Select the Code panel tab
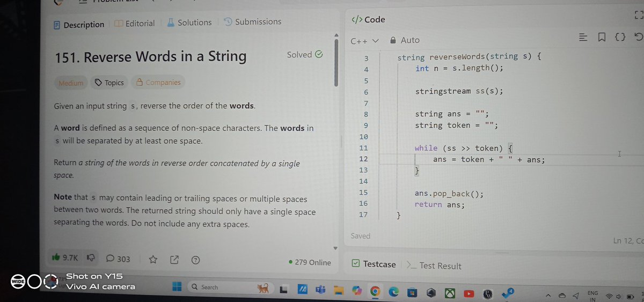 [x=368, y=19]
